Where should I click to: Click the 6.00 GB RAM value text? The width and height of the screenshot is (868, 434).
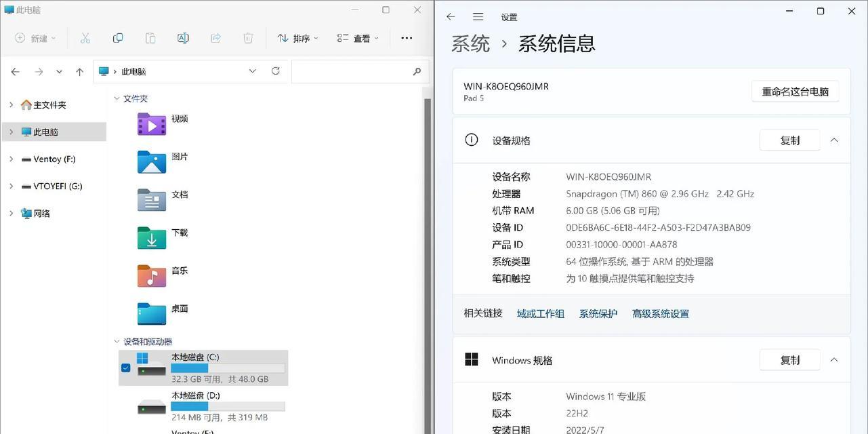(613, 210)
